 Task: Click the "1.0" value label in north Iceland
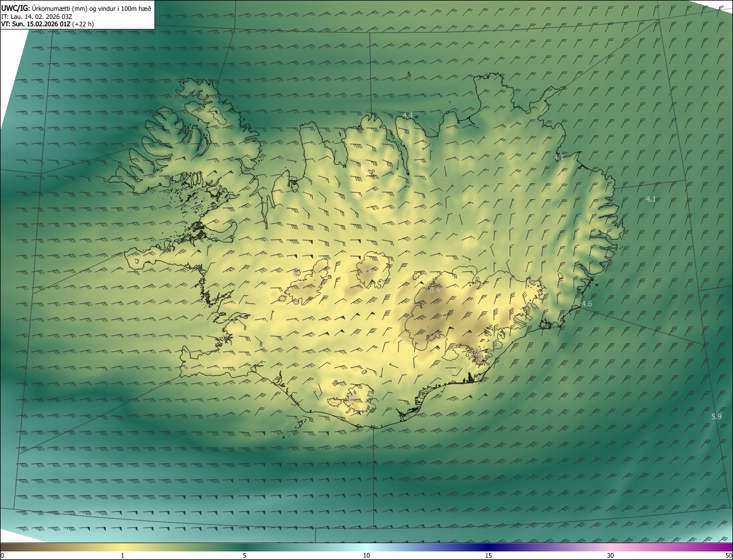[x=363, y=169]
